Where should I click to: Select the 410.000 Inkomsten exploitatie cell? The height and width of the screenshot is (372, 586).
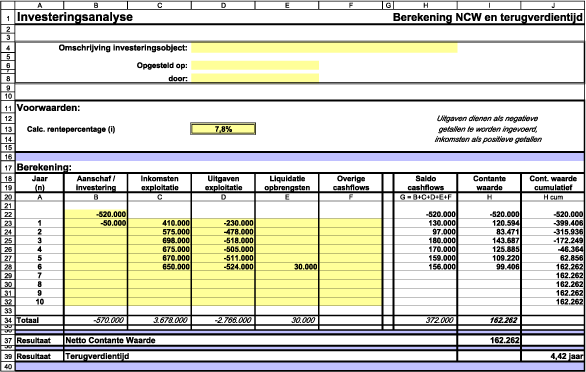(x=160, y=223)
